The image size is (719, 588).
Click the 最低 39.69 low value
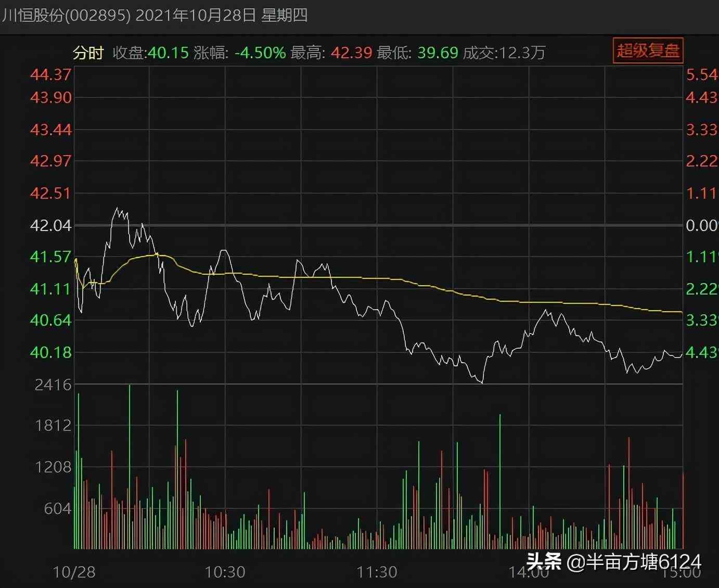click(x=438, y=53)
